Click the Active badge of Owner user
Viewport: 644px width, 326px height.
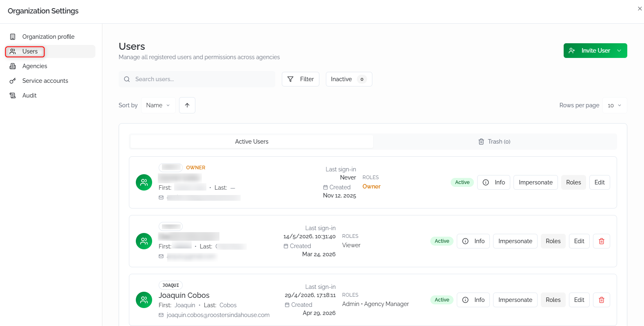(462, 182)
